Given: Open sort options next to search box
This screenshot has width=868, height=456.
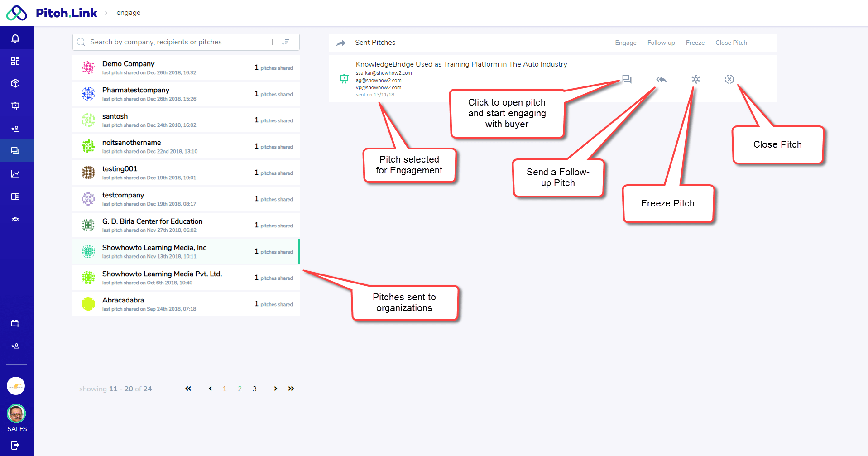Looking at the screenshot, I should 286,42.
